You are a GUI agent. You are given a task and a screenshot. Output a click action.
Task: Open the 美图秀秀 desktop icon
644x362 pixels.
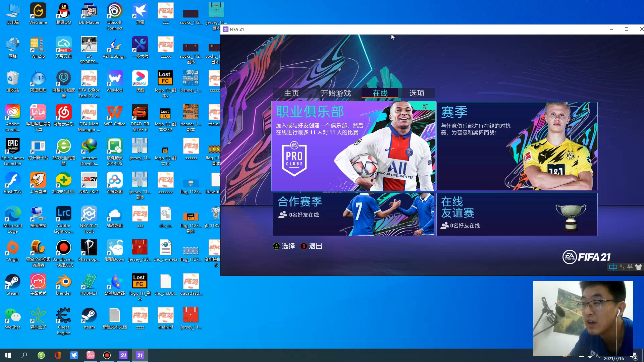click(38, 285)
